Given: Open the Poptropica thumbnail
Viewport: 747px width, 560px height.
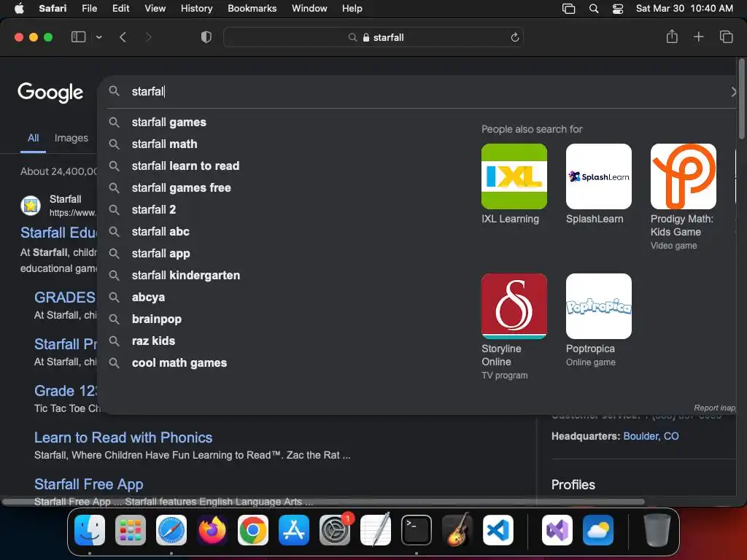Looking at the screenshot, I should [x=599, y=306].
